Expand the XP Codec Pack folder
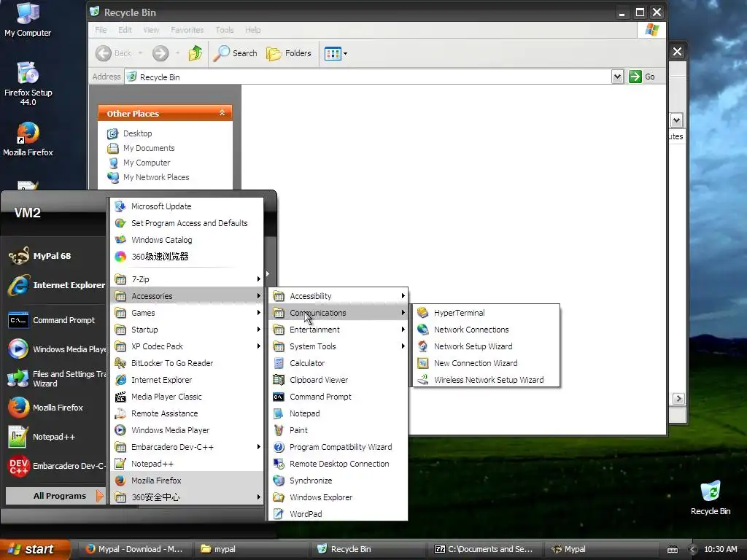 click(x=187, y=346)
